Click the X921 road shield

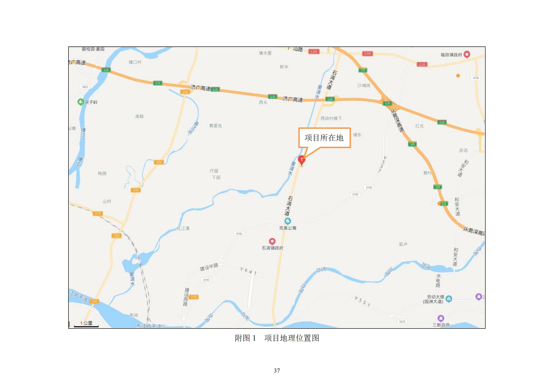point(85,87)
